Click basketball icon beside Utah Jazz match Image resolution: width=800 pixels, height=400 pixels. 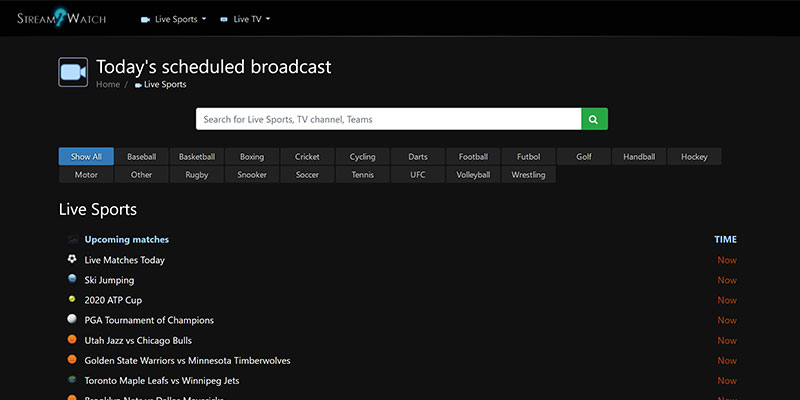pos(72,340)
